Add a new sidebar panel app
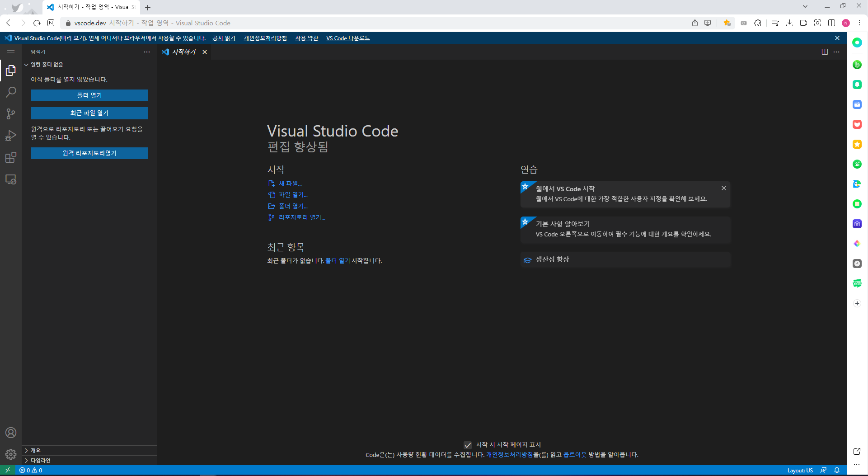The image size is (868, 476). point(857,303)
